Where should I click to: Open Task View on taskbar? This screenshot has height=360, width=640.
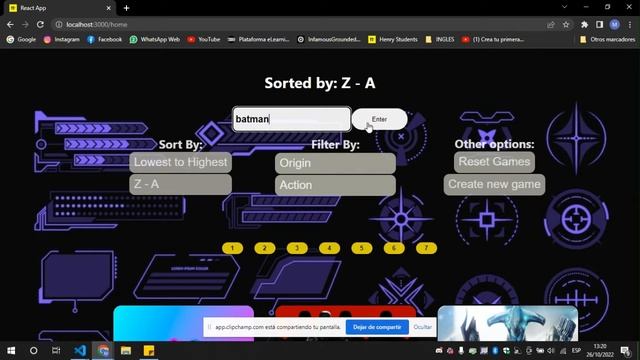(x=56, y=351)
